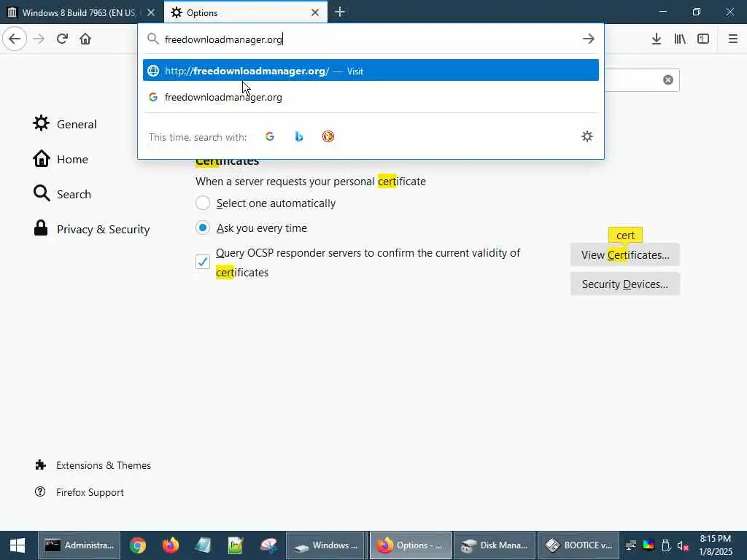Click the muted volume tray icon

(683, 545)
